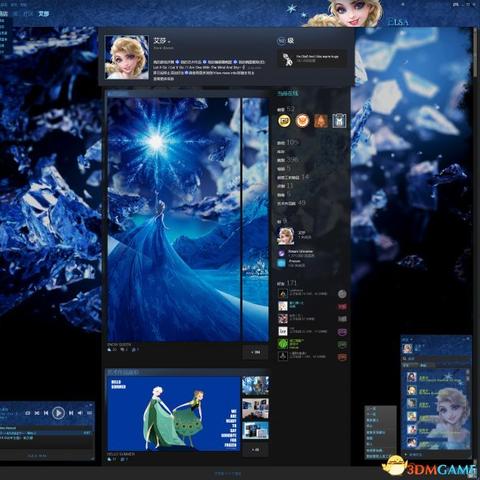Click the '+ 394' more artwork button
Image resolution: width=480 pixels, height=480 pixels.
pyautogui.click(x=255, y=352)
